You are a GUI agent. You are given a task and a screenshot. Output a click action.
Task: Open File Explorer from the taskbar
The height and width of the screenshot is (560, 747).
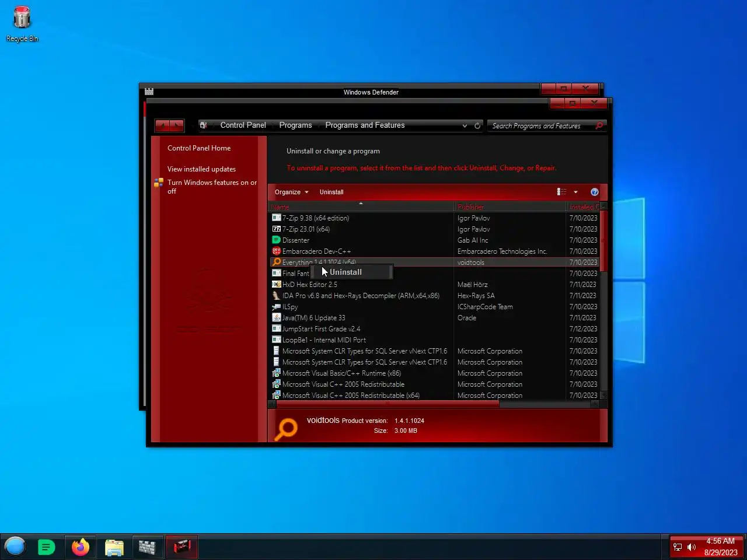(x=114, y=547)
